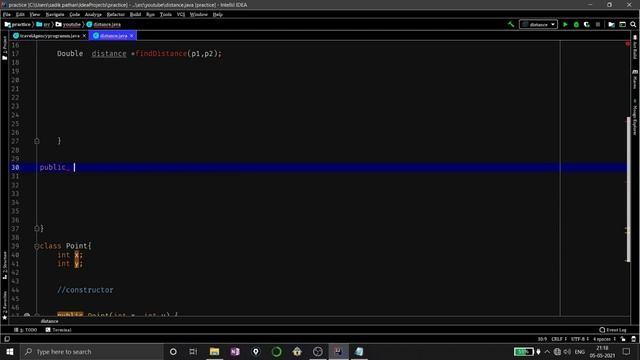Open the Refactor menu
The height and width of the screenshot is (360, 640).
coord(116,14)
